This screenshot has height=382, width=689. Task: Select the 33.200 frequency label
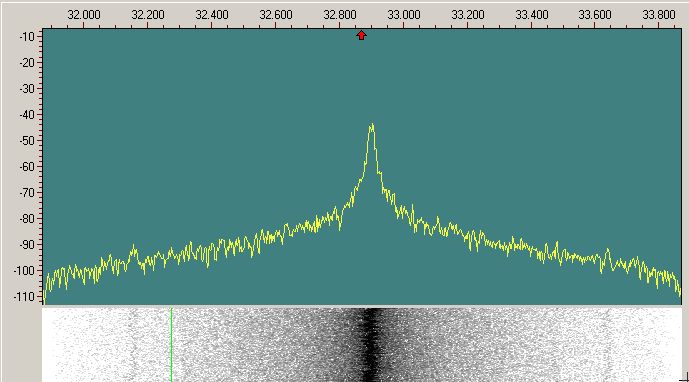pos(468,15)
